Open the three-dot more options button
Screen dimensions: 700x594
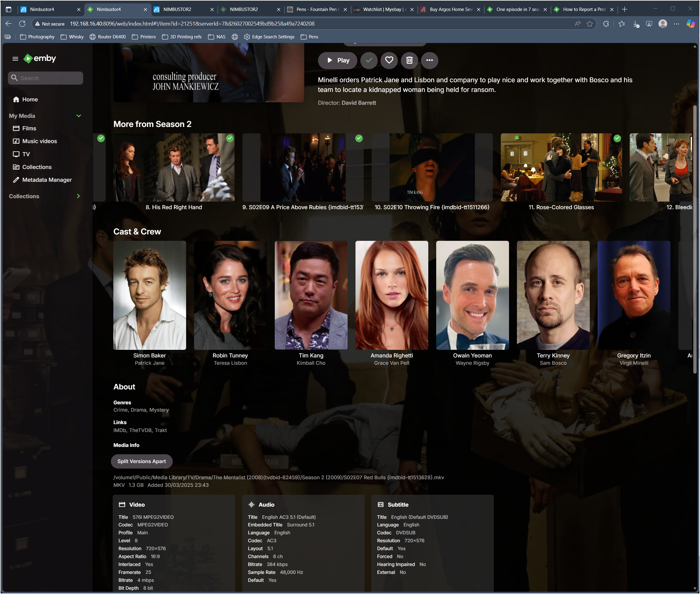(x=430, y=60)
